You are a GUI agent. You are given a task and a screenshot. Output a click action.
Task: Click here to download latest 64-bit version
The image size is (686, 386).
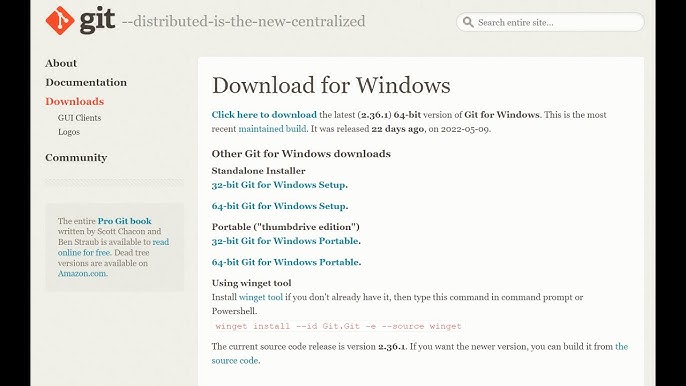264,115
